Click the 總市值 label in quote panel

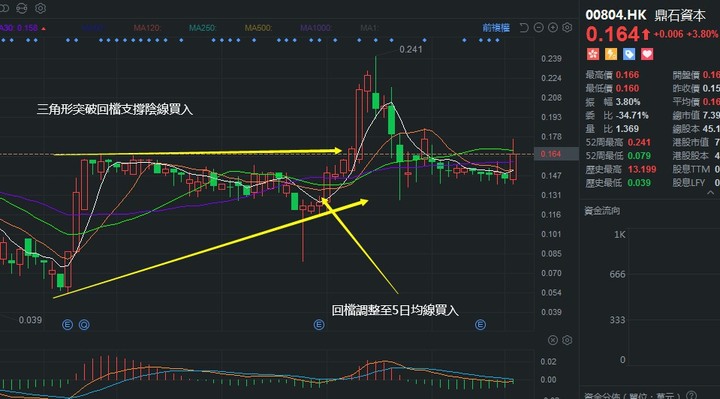click(686, 115)
